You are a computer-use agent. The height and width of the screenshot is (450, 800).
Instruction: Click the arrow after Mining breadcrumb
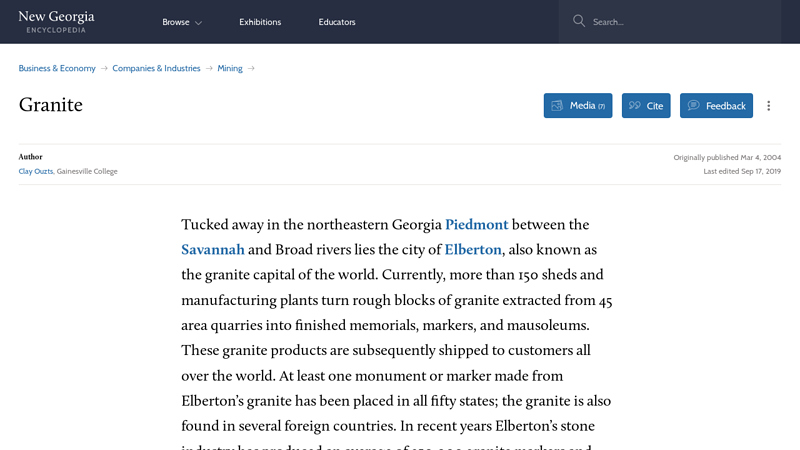coord(251,68)
